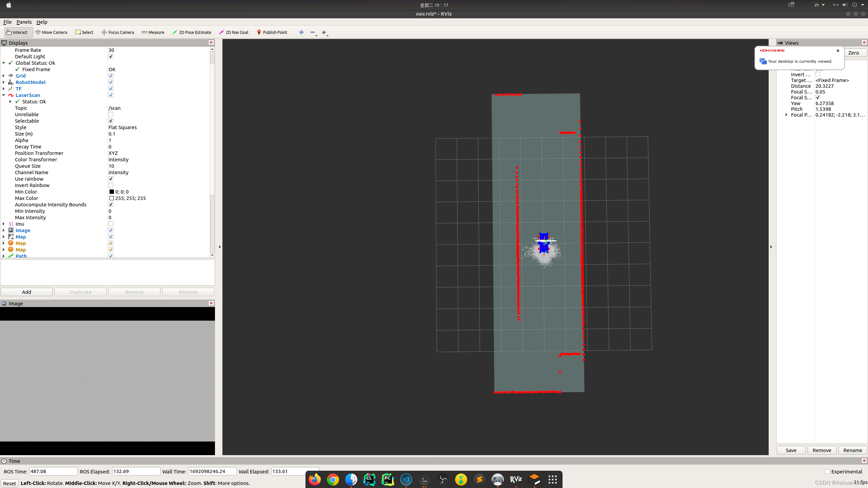Pick the 2D Nav Goal tool
Image resolution: width=868 pixels, height=488 pixels.
(x=234, y=32)
